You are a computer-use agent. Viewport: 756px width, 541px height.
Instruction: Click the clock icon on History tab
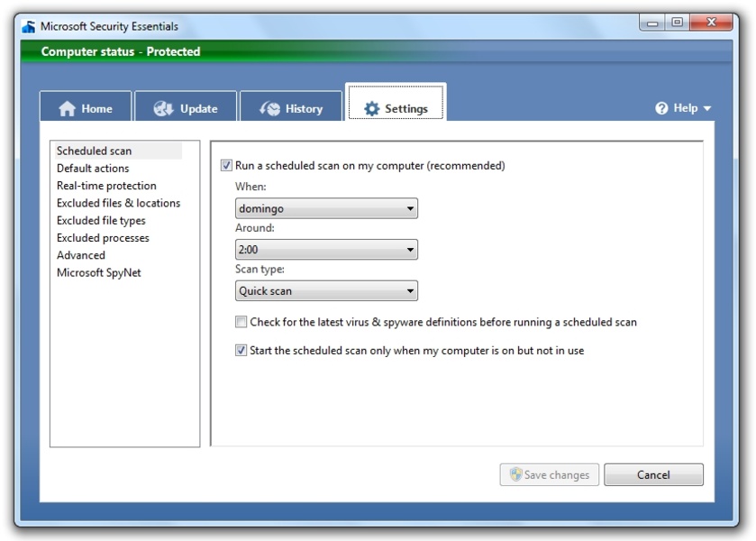click(269, 108)
